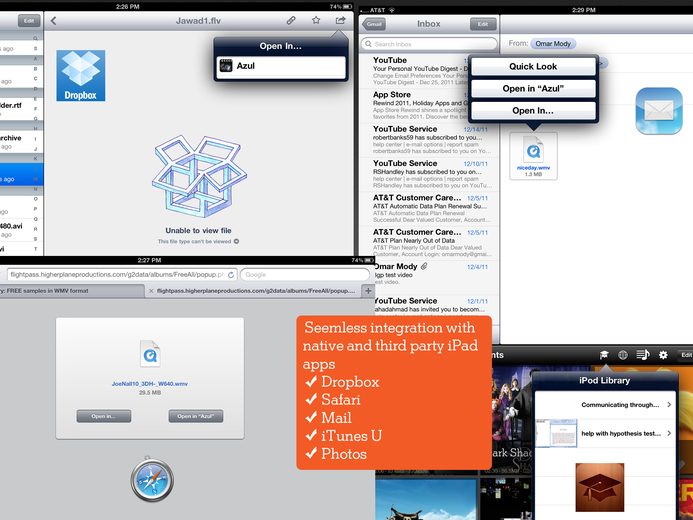
Task: Open the YouTube Personal Digest email
Action: [x=429, y=71]
